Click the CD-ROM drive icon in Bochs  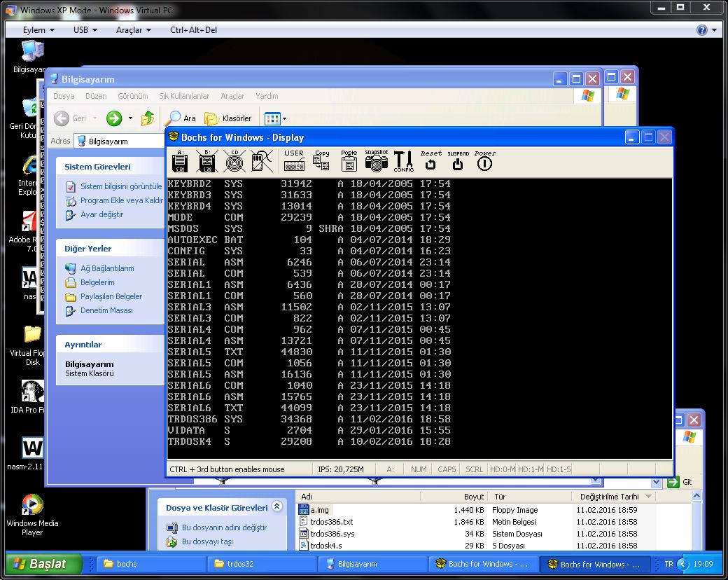pyautogui.click(x=234, y=161)
